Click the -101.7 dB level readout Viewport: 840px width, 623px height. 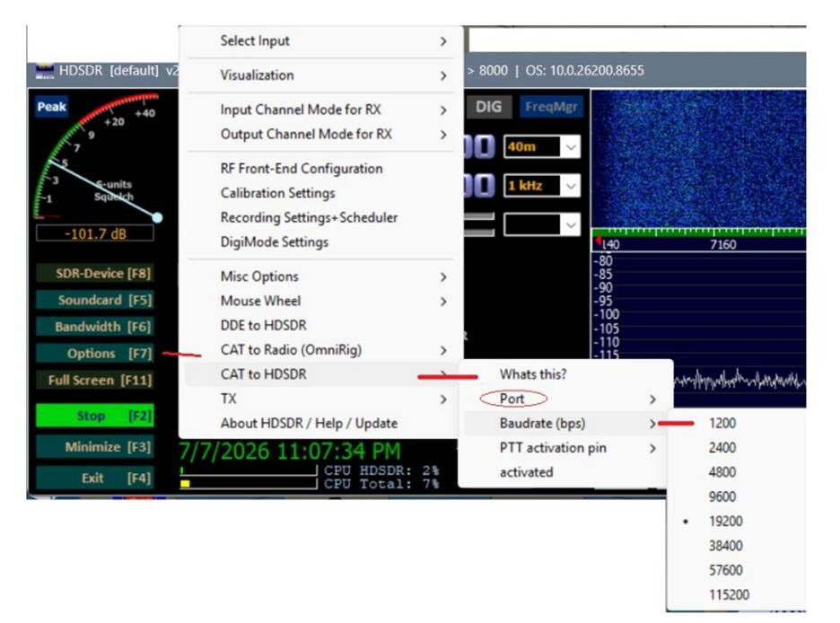point(95,233)
